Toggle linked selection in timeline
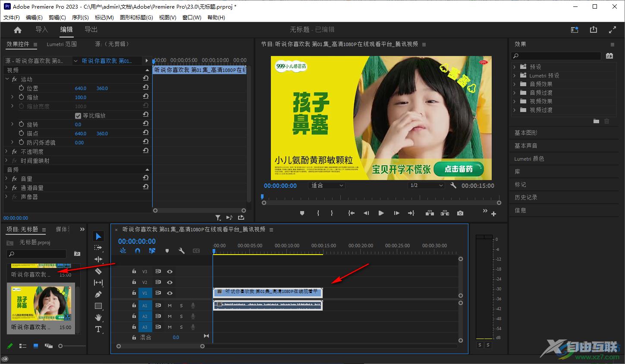 pos(152,251)
